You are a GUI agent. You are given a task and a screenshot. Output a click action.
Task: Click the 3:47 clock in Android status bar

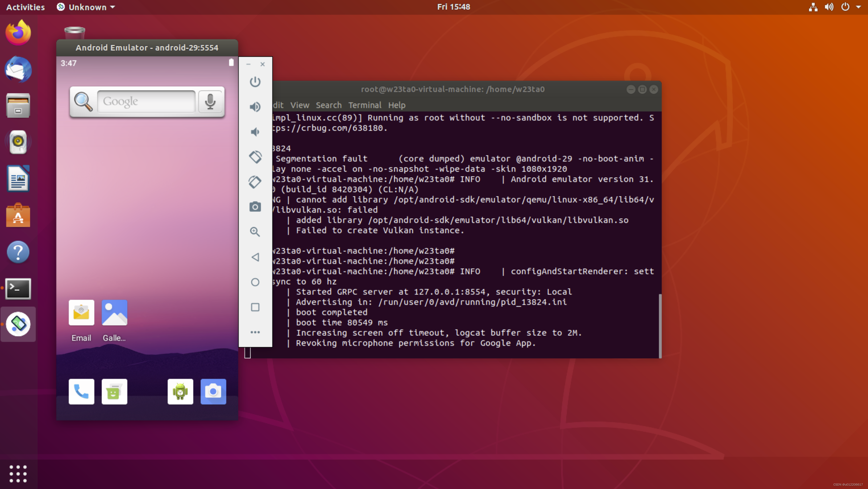click(x=68, y=63)
